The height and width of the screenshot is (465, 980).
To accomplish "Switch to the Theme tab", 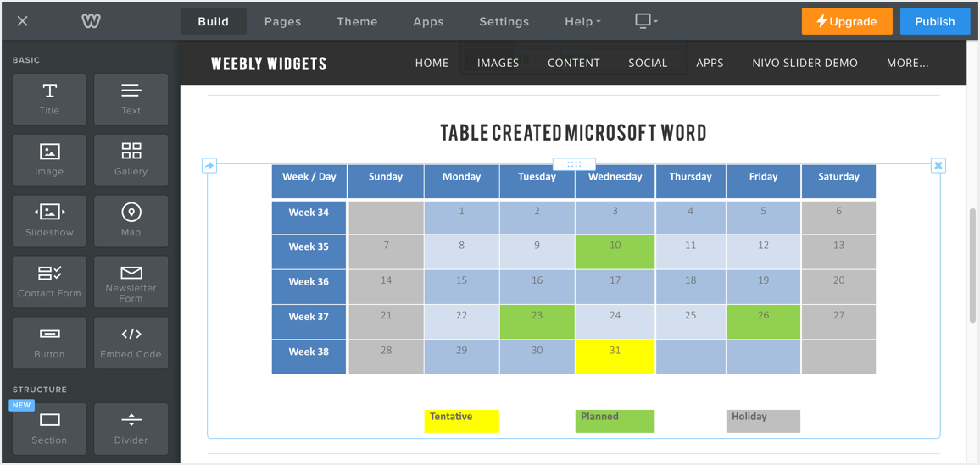I will tap(357, 22).
